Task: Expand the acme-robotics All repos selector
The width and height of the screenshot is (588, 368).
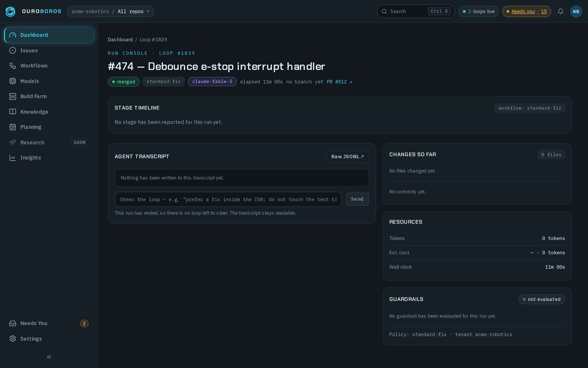Action: (110, 11)
